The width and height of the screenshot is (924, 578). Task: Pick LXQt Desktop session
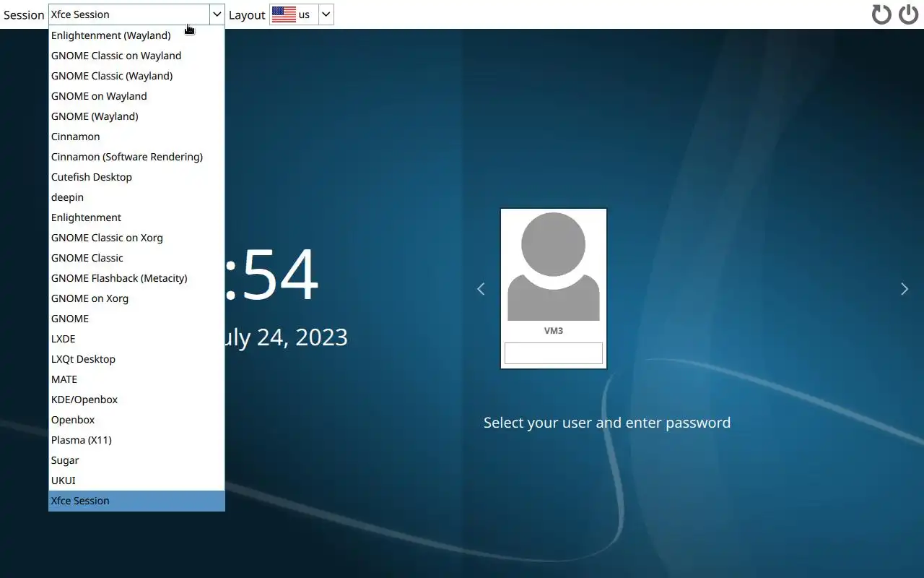tap(136, 359)
